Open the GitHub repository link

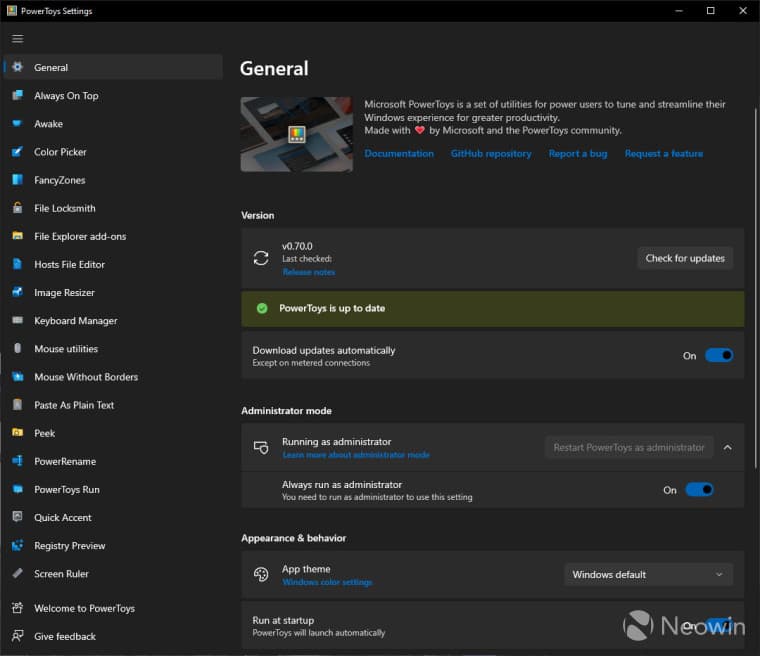pos(491,154)
